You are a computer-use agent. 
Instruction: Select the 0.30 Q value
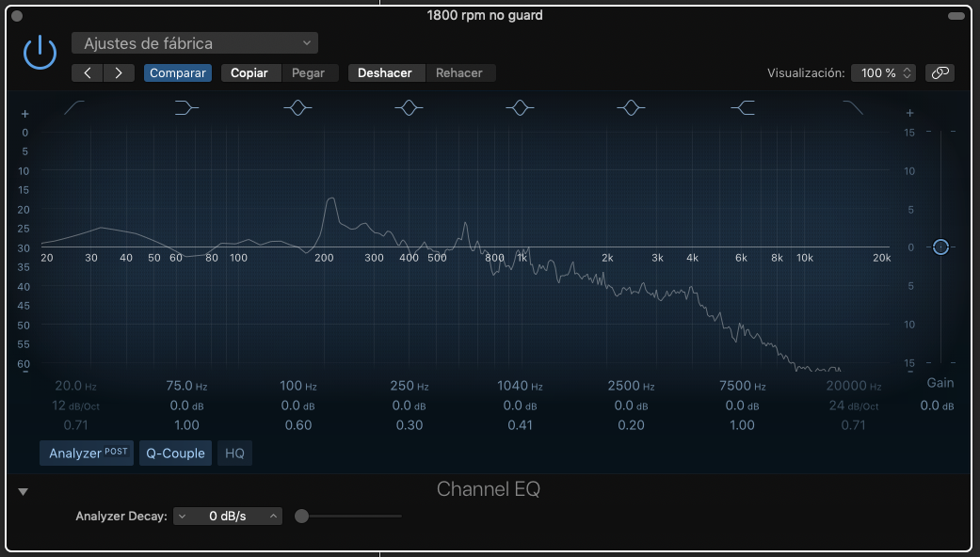tap(410, 425)
